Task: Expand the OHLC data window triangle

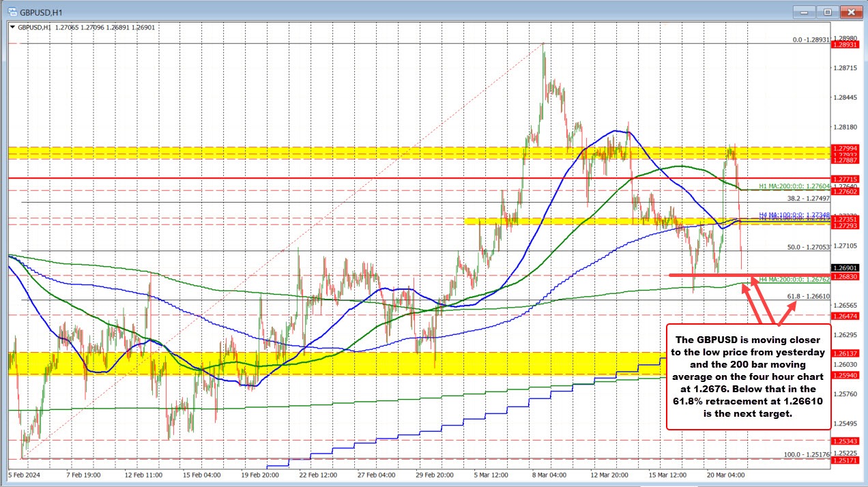Action: 13,27
